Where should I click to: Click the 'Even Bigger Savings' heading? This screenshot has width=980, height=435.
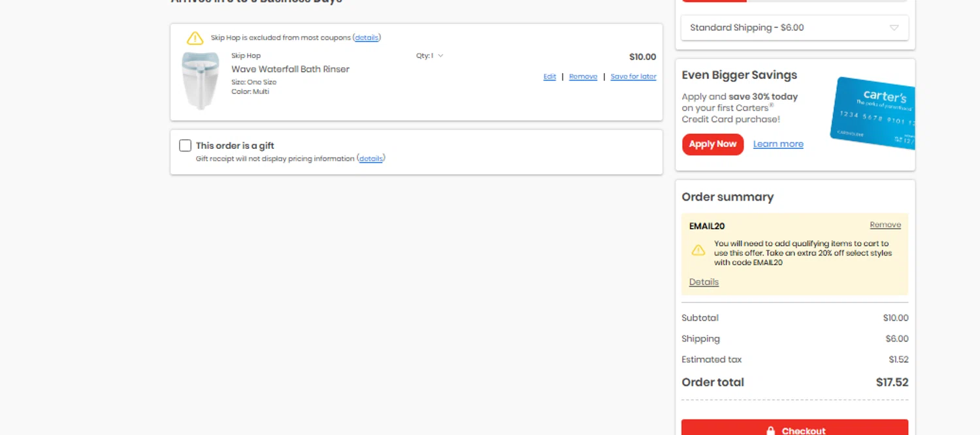pos(739,75)
